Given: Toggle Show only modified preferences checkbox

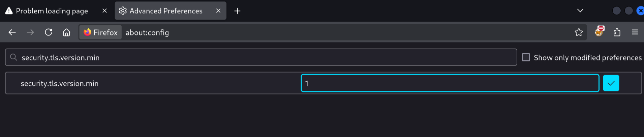Looking at the screenshot, I should [526, 57].
